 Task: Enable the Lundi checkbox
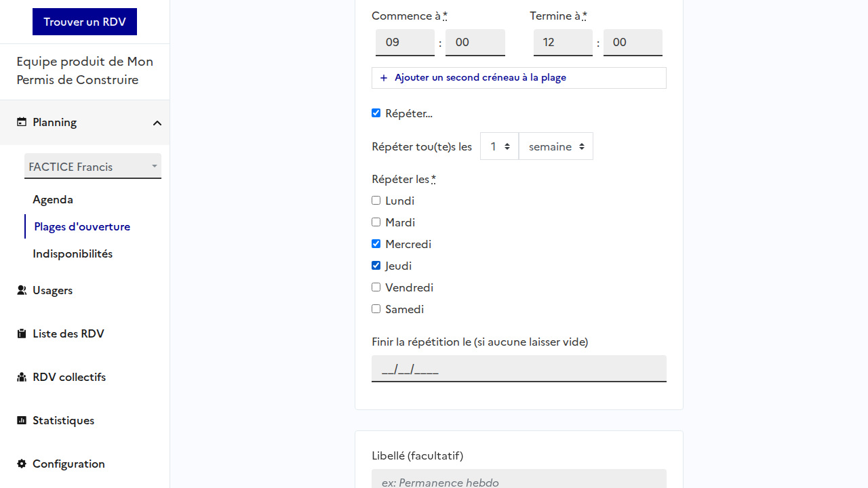376,201
